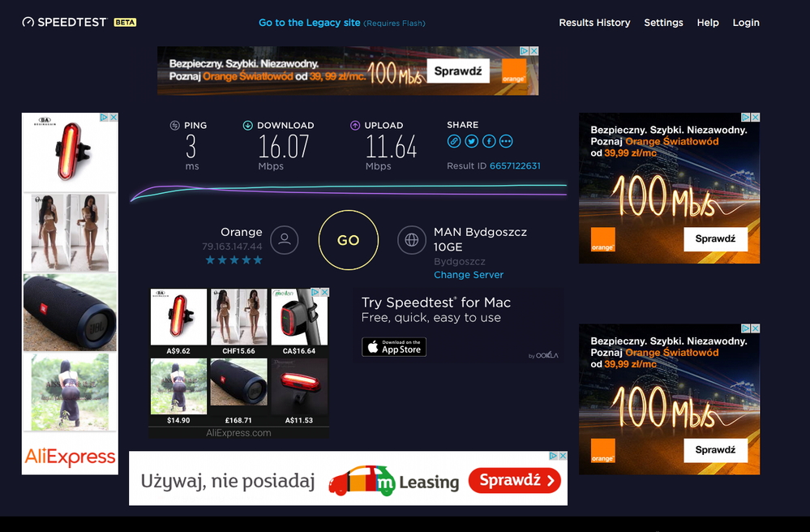This screenshot has height=532, width=810.
Task: Click the server globe icon
Action: pos(412,240)
